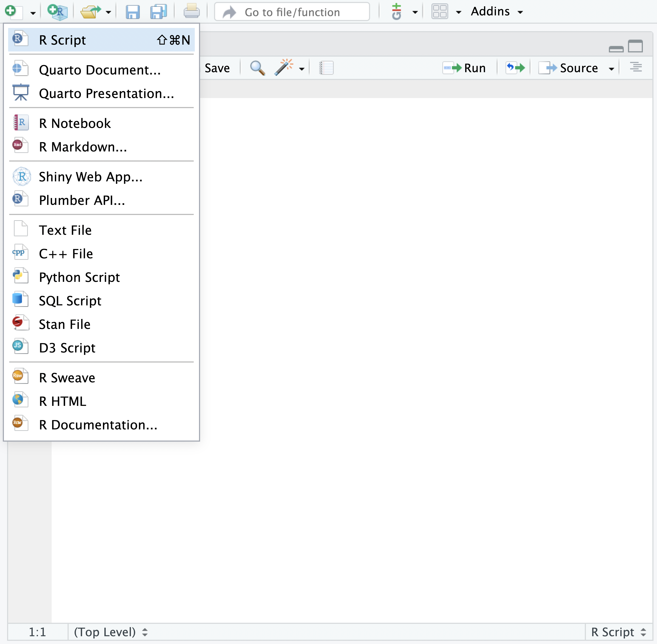The height and width of the screenshot is (644, 657).
Task: Click the Compile Report notebook icon
Action: point(326,68)
